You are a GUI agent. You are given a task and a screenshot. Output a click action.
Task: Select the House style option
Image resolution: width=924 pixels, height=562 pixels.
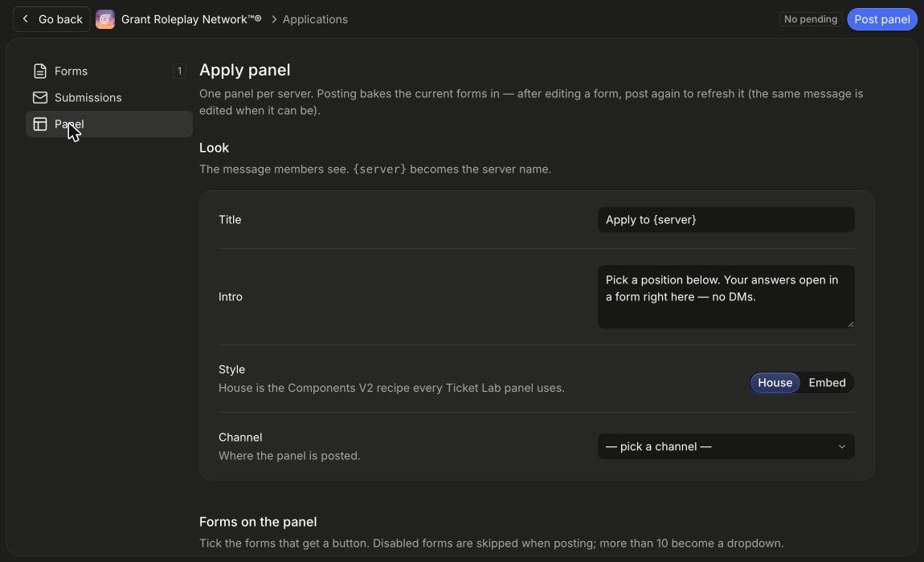tap(775, 383)
